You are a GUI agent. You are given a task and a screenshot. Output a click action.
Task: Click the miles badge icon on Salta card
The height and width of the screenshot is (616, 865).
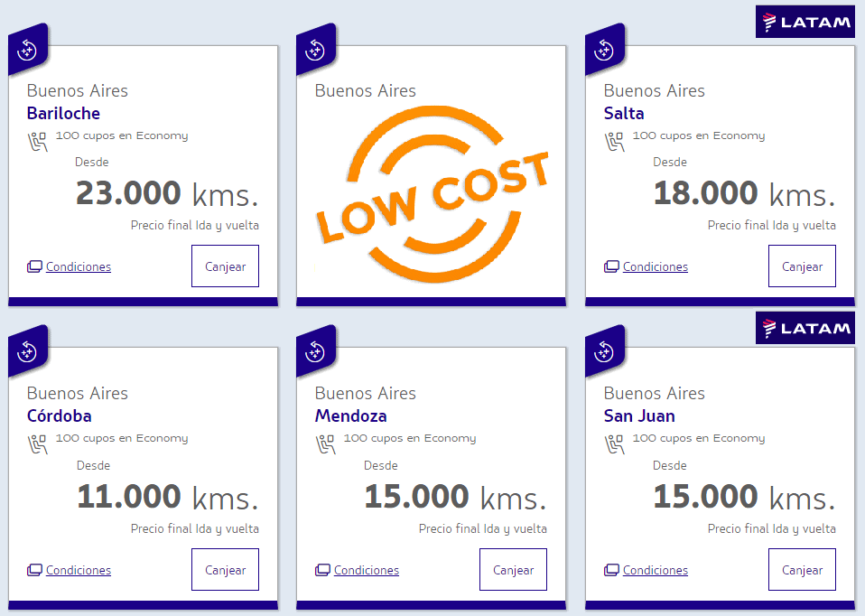(x=605, y=50)
